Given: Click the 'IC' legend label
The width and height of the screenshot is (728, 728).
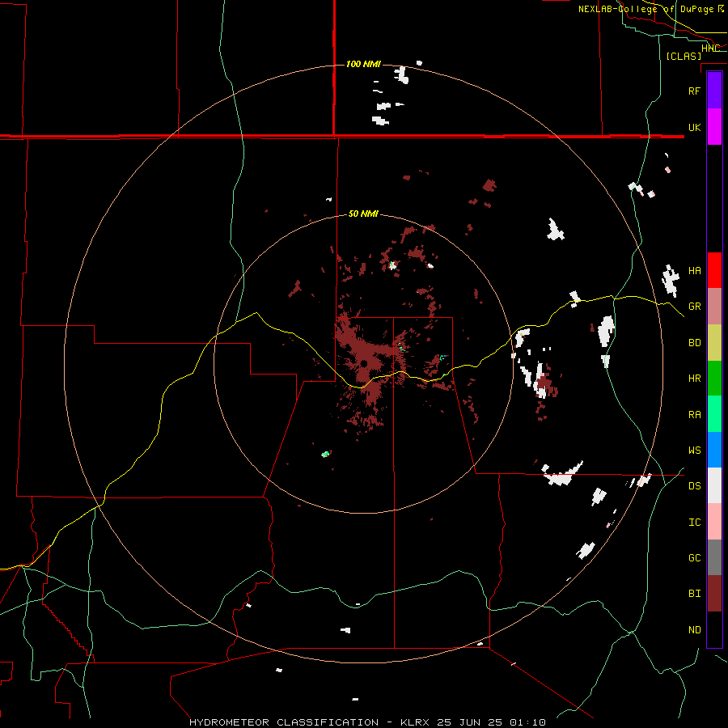Looking at the screenshot, I should [694, 523].
